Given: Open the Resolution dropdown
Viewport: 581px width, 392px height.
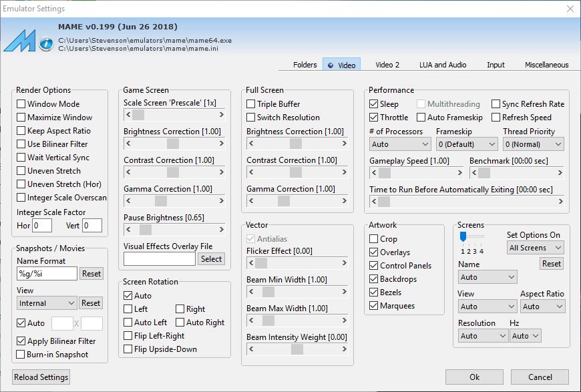Looking at the screenshot, I should click(483, 336).
